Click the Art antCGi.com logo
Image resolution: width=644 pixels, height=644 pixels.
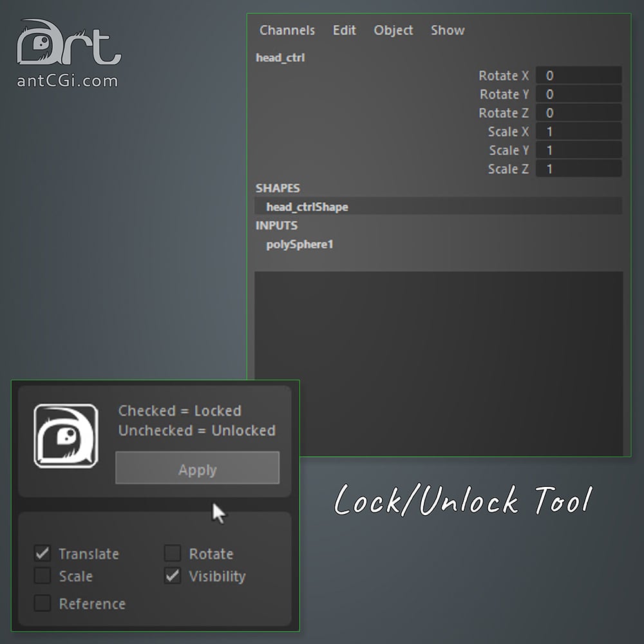coord(69,53)
